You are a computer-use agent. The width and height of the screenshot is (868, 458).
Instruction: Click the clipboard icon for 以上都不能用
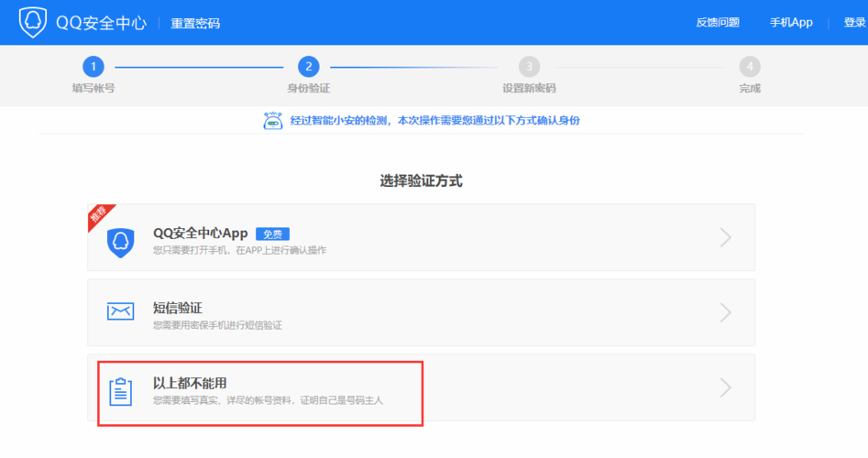pos(120,392)
